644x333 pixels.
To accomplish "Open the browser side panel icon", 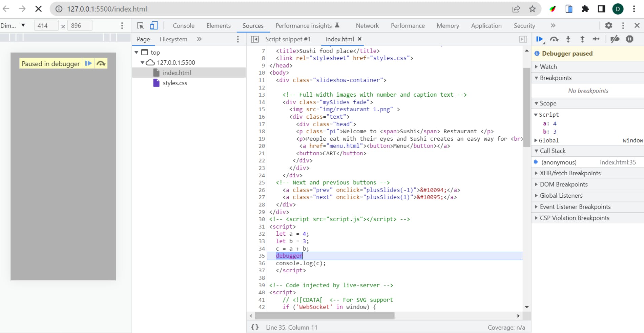I will tap(601, 9).
